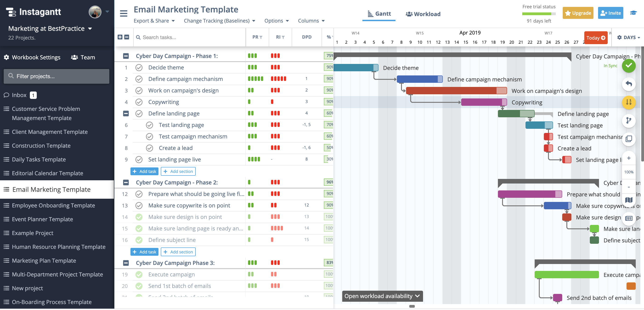Screen dimensions: 644x310
Task: Toggle checkbox for Define subject line task
Action: coord(140,240)
